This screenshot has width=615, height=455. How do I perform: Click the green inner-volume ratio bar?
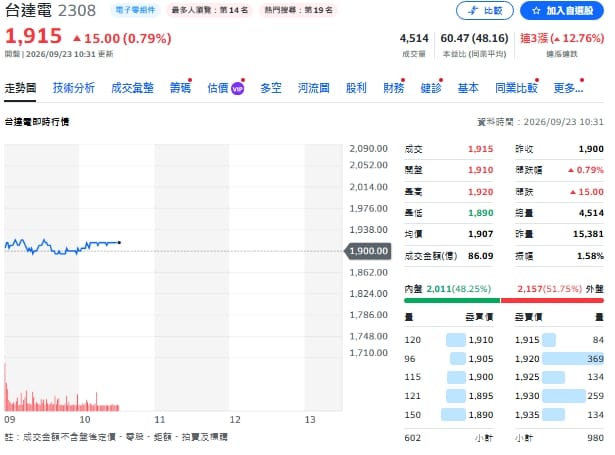coord(452,300)
